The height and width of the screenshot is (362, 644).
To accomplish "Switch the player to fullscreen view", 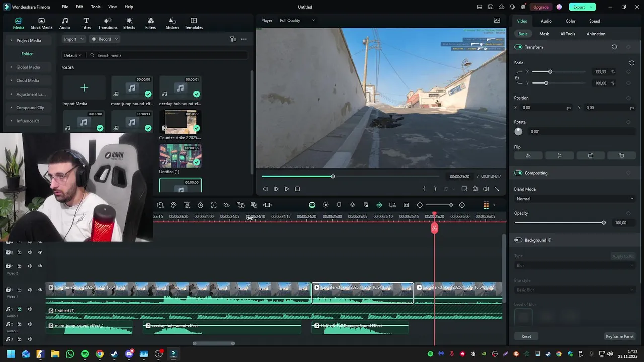I will pos(497,189).
